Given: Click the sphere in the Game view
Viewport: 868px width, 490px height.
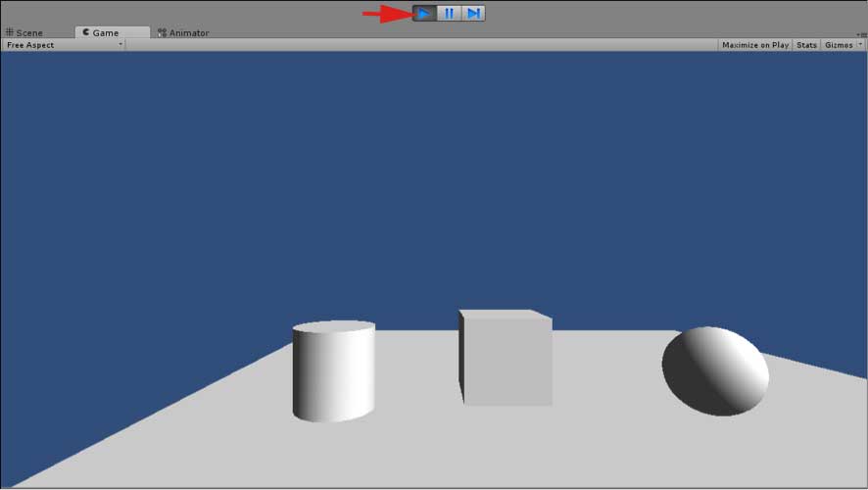Looking at the screenshot, I should pyautogui.click(x=715, y=371).
